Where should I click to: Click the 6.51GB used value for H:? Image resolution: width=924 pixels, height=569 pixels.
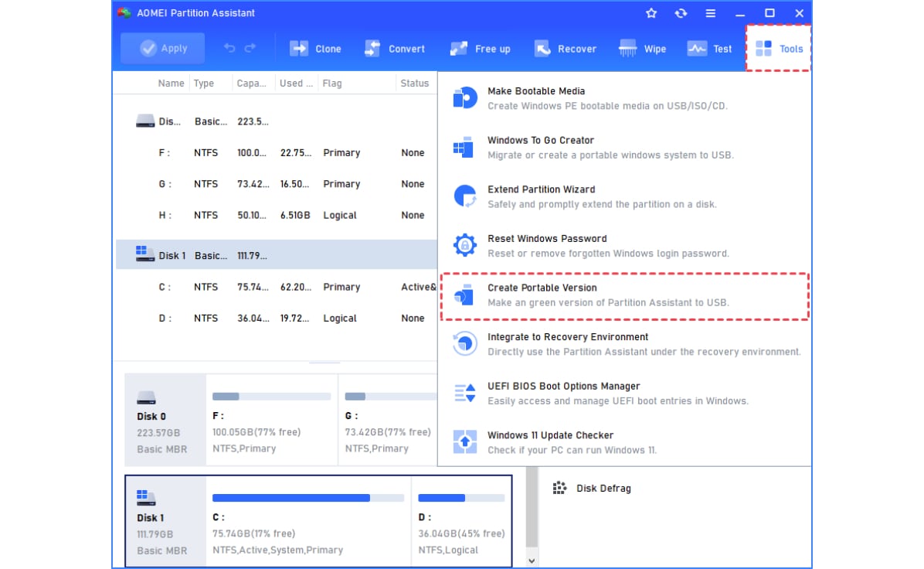tap(295, 215)
